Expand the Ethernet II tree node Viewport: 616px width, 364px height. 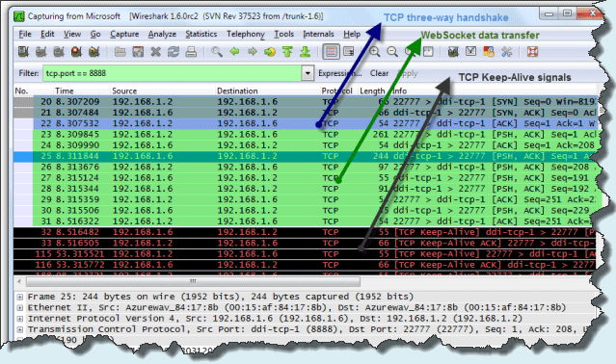[19, 308]
